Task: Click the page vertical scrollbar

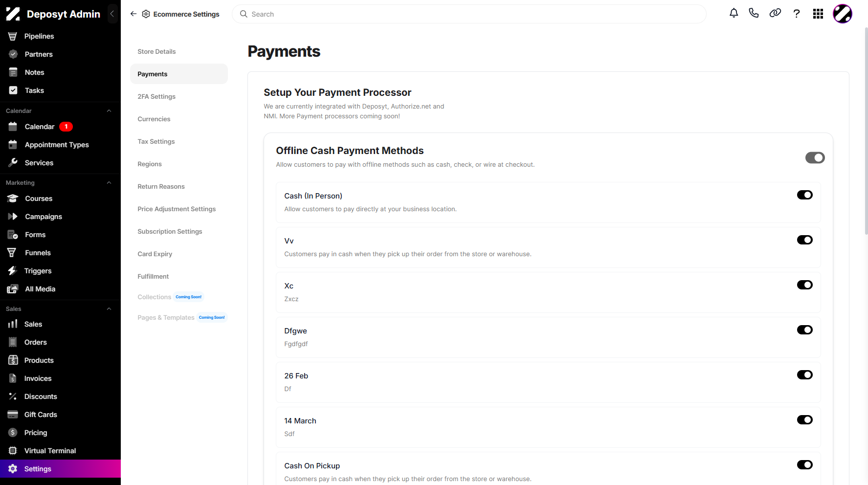Action: pyautogui.click(x=866, y=132)
